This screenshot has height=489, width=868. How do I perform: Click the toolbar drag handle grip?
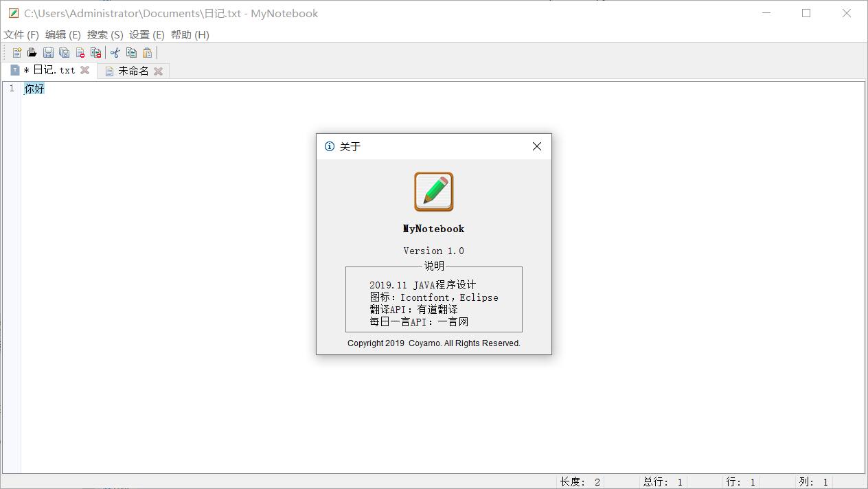pos(5,52)
